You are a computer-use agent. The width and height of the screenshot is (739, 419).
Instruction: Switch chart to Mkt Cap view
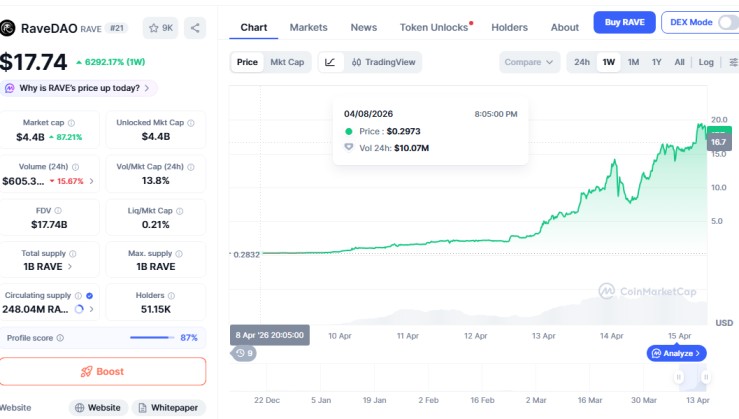click(x=287, y=62)
